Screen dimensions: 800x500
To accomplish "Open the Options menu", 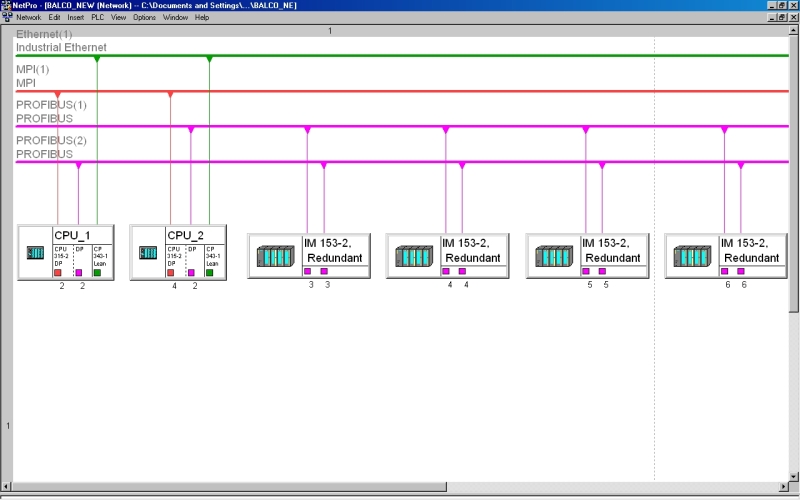I will [x=144, y=17].
